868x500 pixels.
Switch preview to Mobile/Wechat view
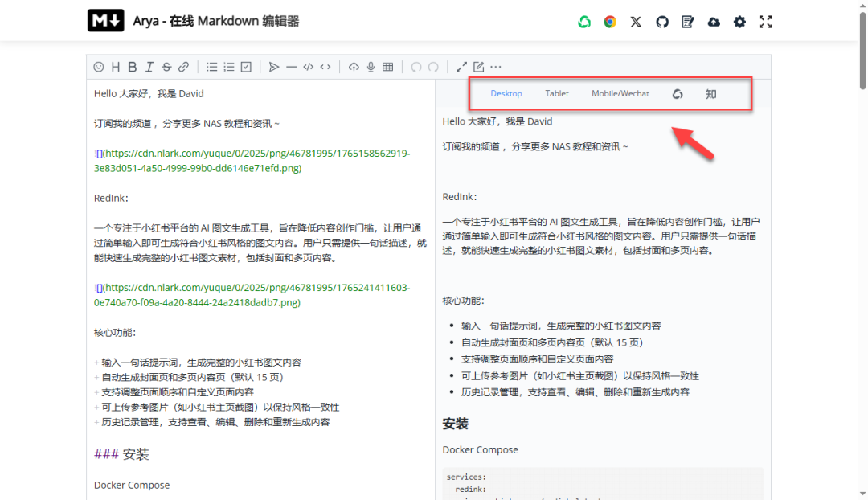click(x=620, y=94)
